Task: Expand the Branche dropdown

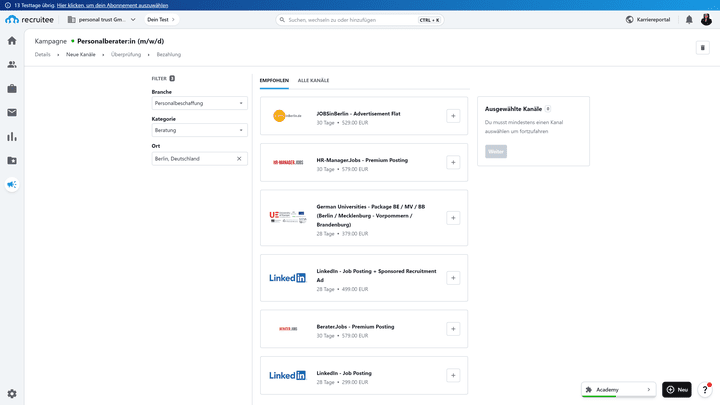Action: point(199,103)
